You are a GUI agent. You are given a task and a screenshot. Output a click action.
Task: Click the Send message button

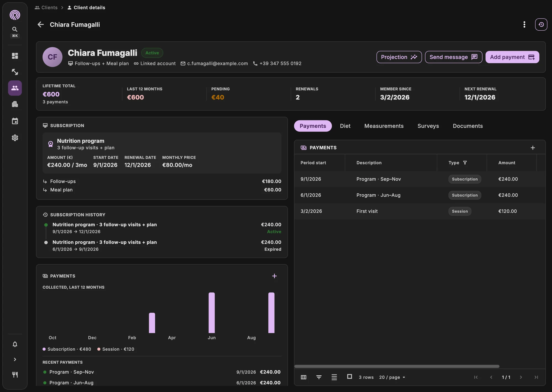[x=453, y=57]
